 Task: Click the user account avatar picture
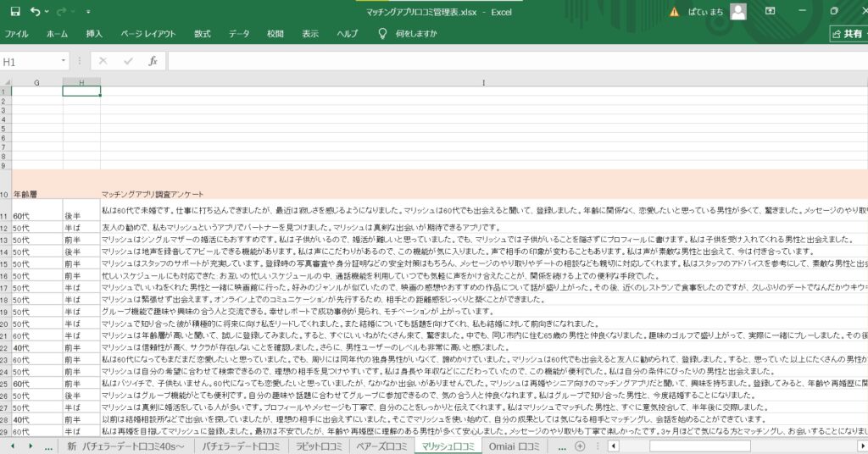pyautogui.click(x=738, y=11)
